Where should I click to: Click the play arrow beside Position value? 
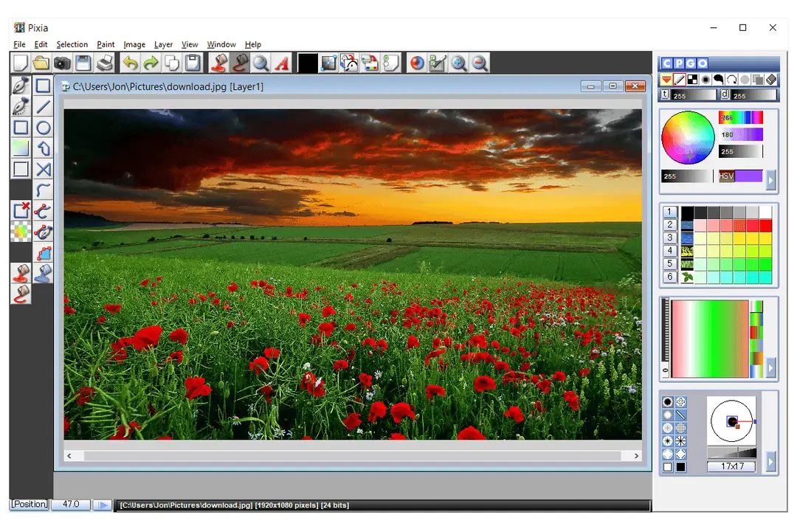(x=103, y=505)
